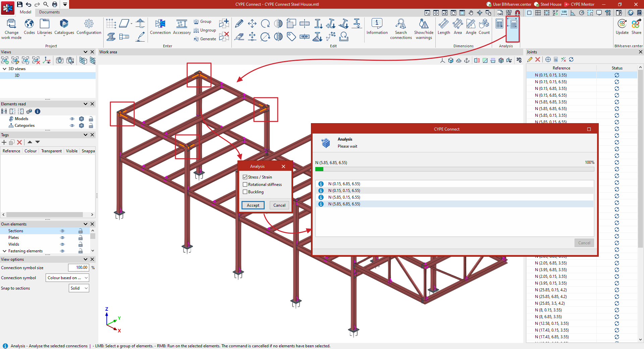Open the Snap to sections dropdown
The height and width of the screenshot is (349, 644).
(x=79, y=288)
